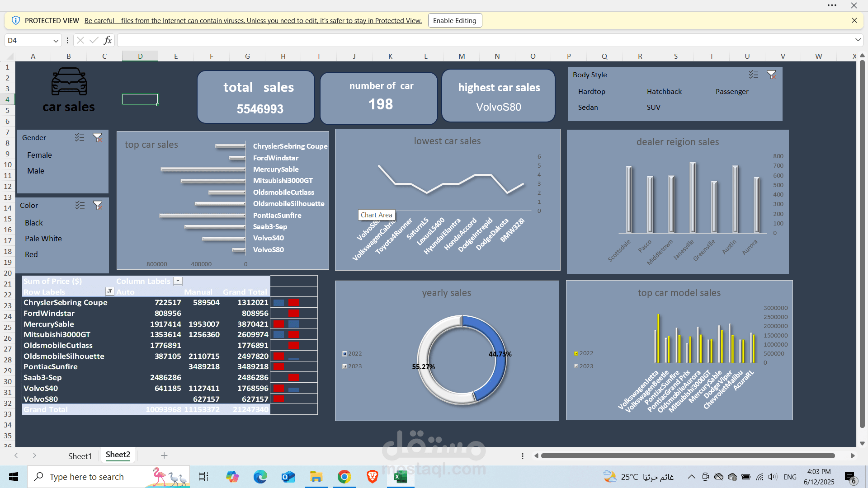Click the MercurySable row label in pivot table
This screenshot has width=868, height=488.
[x=49, y=324]
